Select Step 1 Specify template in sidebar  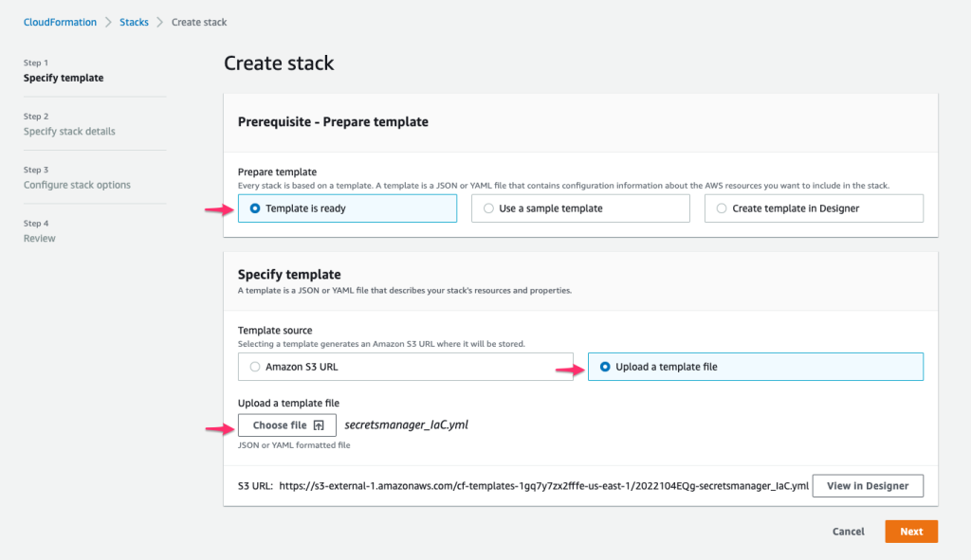pos(64,78)
